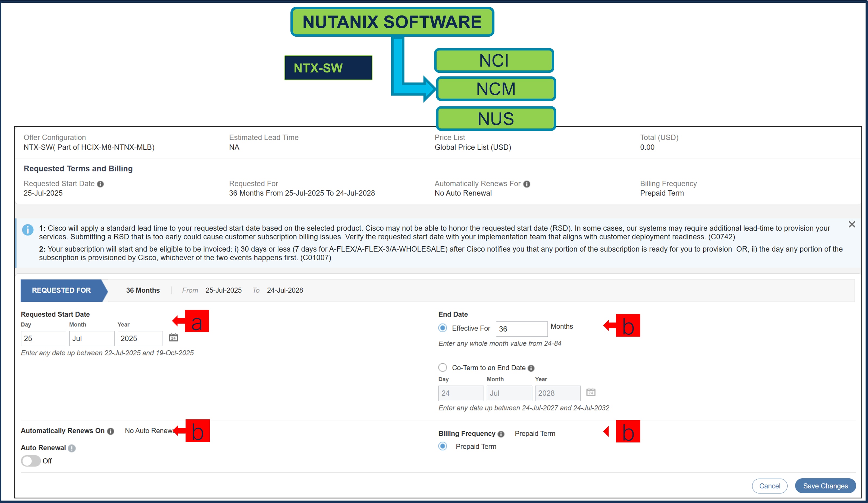This screenshot has width=868, height=503.
Task: Click '36 Months From 25-Jul-2025 To 24-Jul-2028' text
Action: [302, 193]
